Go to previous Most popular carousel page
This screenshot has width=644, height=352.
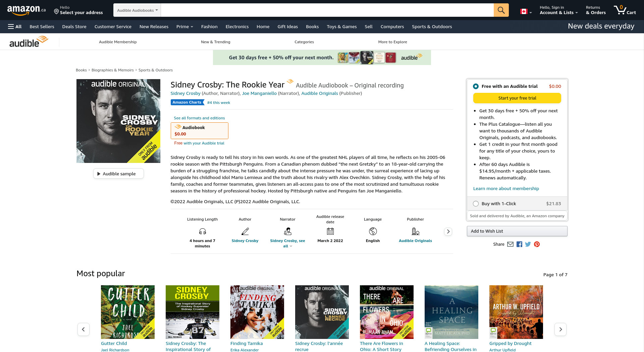coord(83,330)
